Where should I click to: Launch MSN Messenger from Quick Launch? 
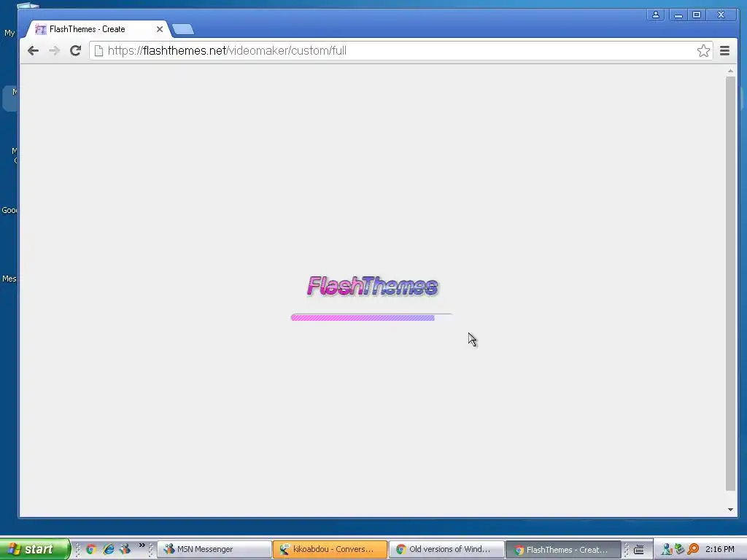(125, 549)
